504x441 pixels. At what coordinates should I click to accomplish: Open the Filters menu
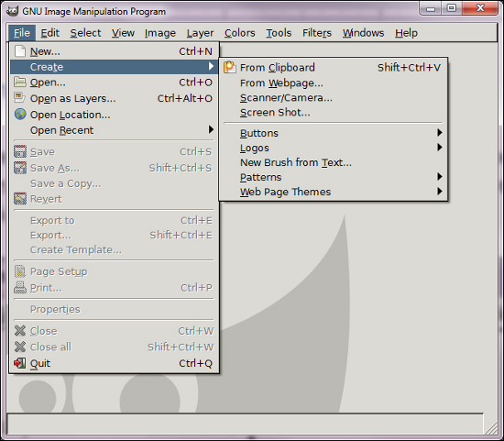point(317,33)
